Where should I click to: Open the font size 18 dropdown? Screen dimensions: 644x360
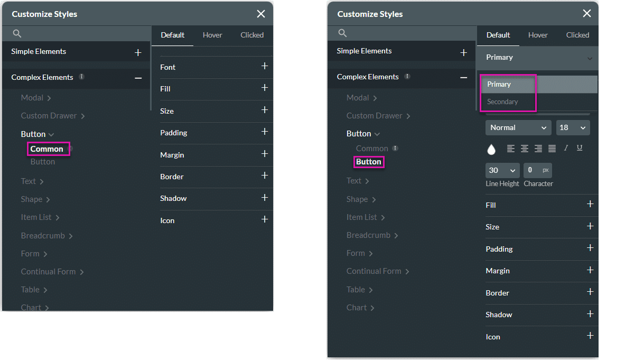point(573,127)
